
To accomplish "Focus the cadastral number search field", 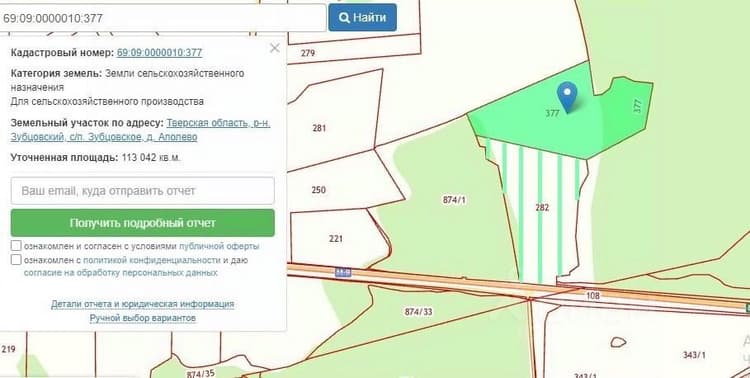I will click(x=163, y=18).
